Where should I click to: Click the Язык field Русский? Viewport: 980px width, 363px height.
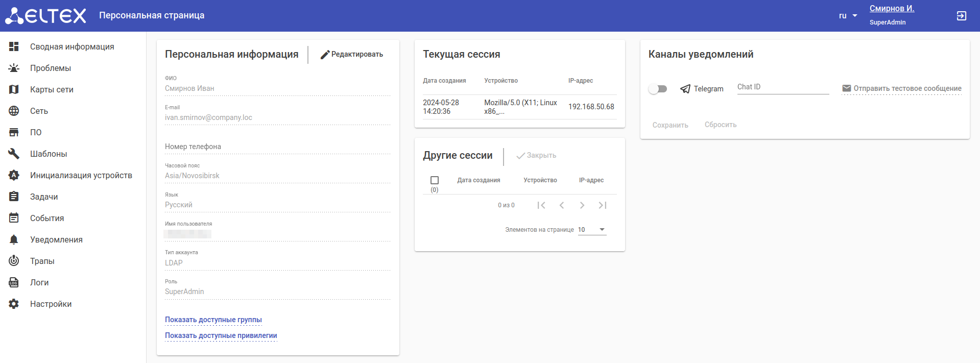coord(278,205)
